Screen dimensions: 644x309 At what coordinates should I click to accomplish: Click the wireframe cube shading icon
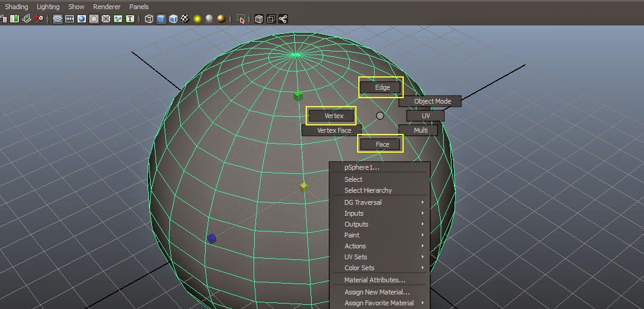tap(149, 19)
